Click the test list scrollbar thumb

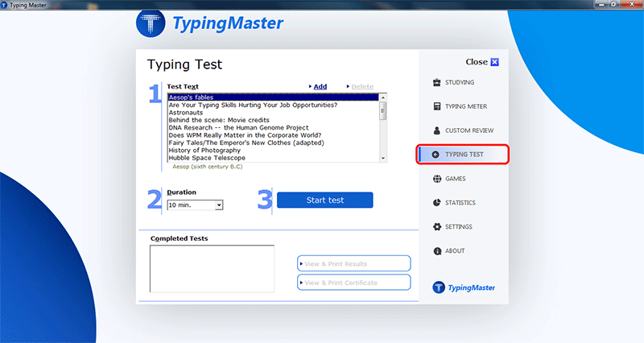(383, 111)
